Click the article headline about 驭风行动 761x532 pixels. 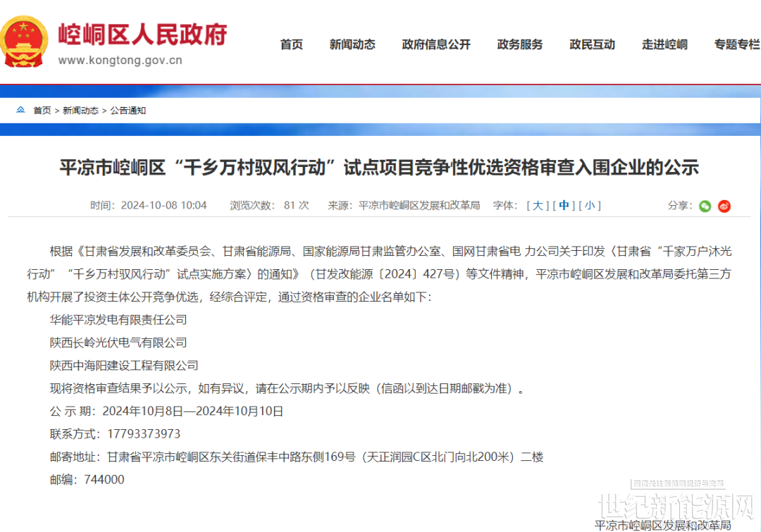pyautogui.click(x=379, y=168)
